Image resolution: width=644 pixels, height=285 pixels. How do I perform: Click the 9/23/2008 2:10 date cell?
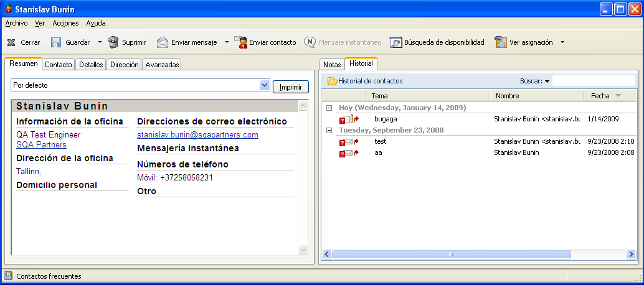point(611,141)
